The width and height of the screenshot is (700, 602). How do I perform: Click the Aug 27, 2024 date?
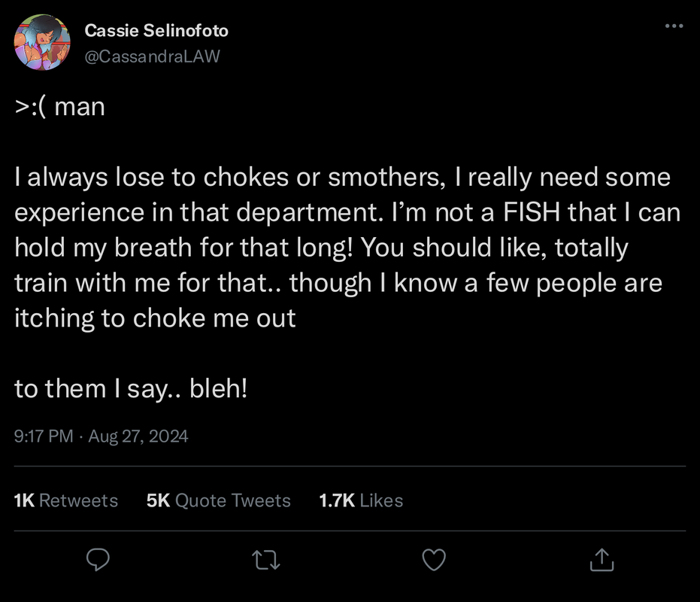(x=138, y=436)
